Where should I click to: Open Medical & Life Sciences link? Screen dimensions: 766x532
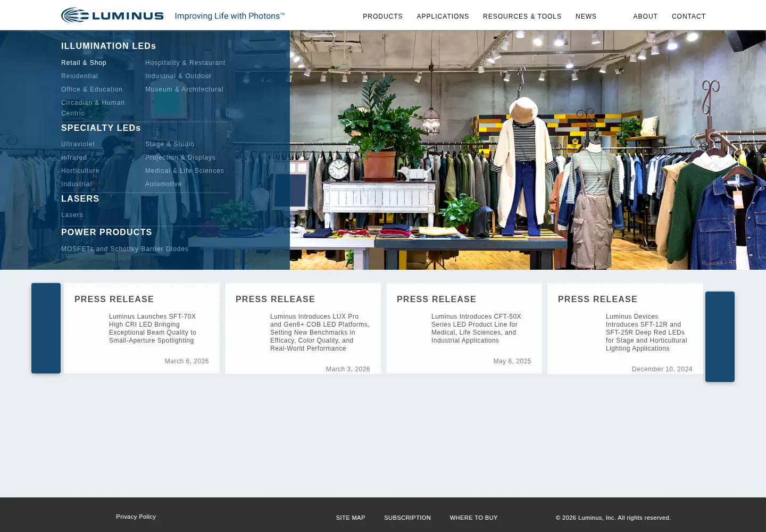(185, 171)
